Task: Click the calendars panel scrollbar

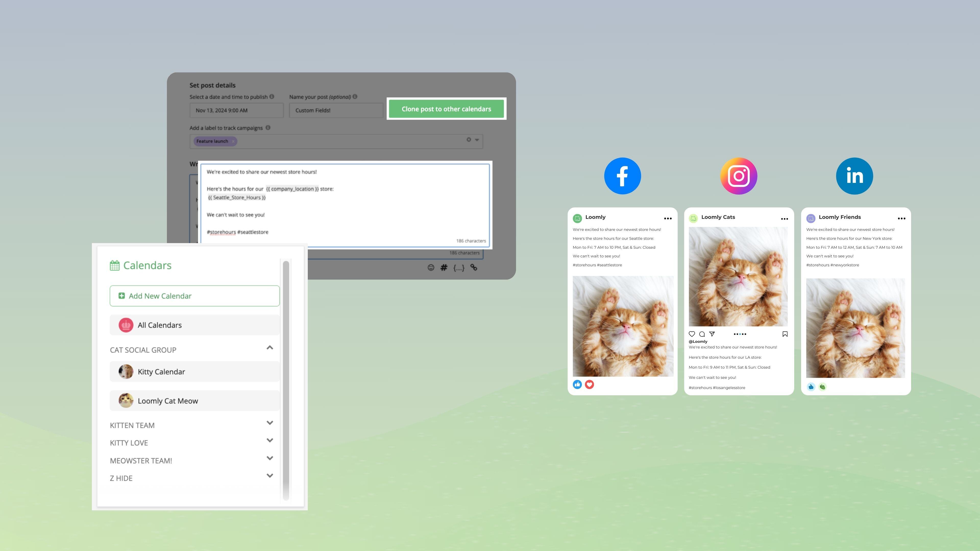Action: point(286,380)
